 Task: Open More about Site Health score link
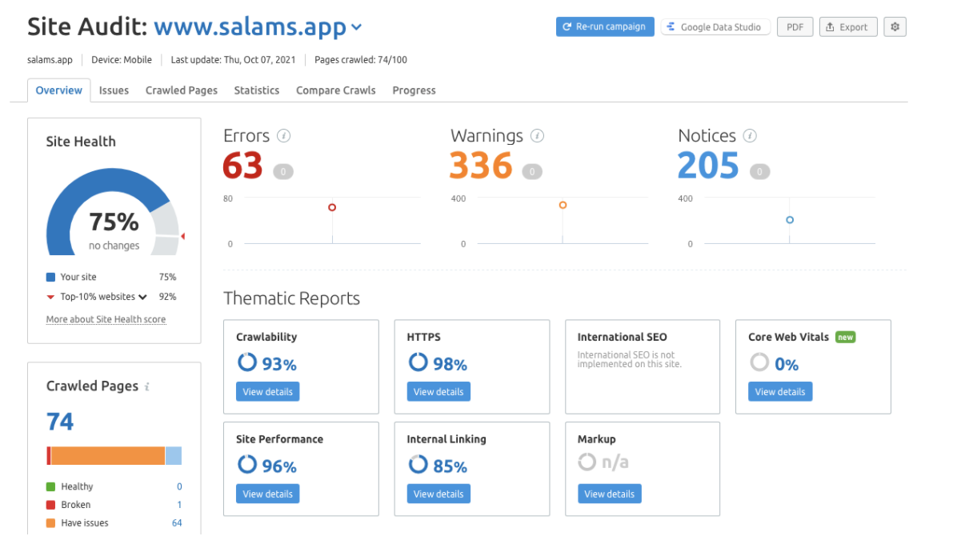(x=106, y=318)
